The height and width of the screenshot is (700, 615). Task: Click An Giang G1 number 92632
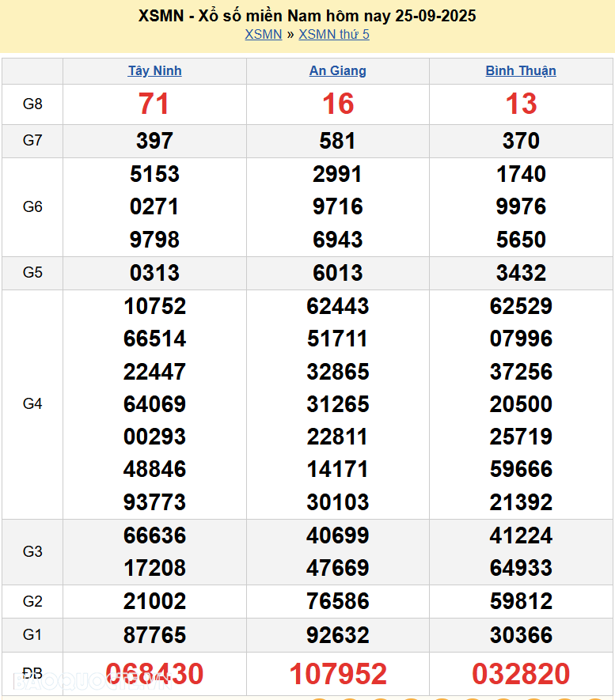[x=338, y=635]
